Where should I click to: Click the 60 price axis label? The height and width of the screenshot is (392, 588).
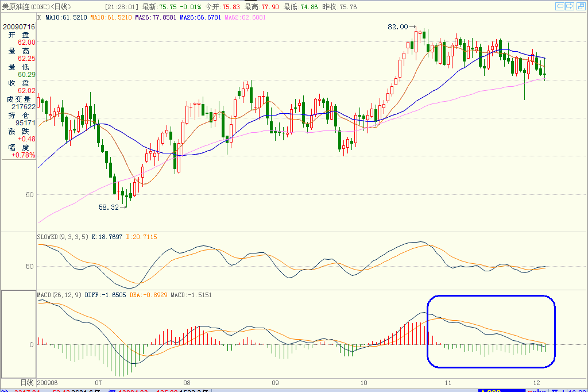(x=29, y=195)
